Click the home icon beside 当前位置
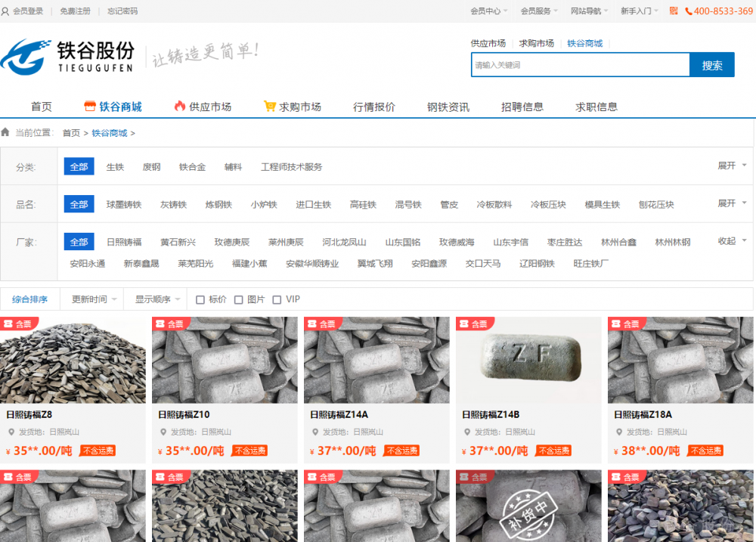756x542 pixels. click(x=6, y=132)
